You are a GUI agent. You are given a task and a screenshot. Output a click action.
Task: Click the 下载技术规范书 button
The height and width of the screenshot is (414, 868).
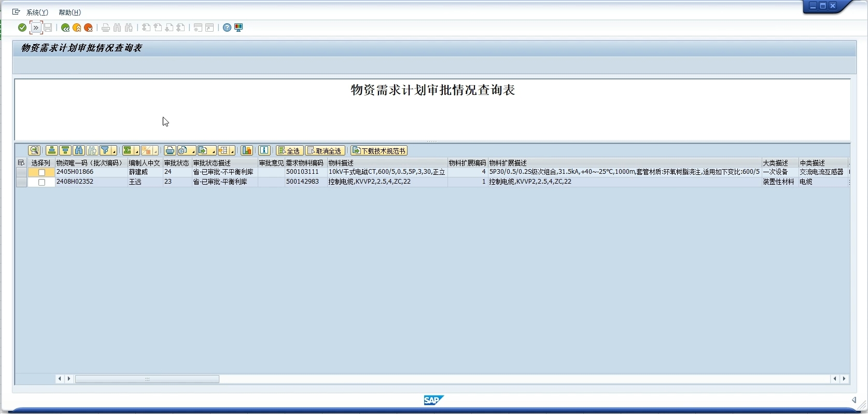point(379,151)
